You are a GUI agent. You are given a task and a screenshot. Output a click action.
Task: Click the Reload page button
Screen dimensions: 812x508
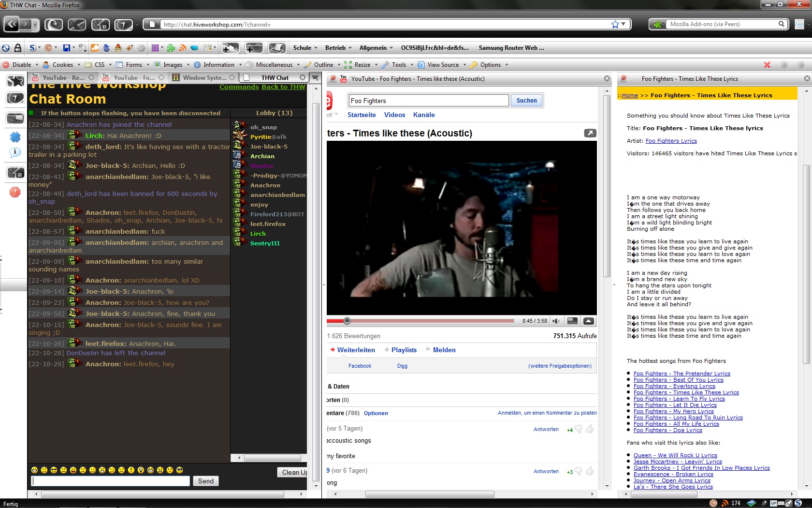pos(54,24)
